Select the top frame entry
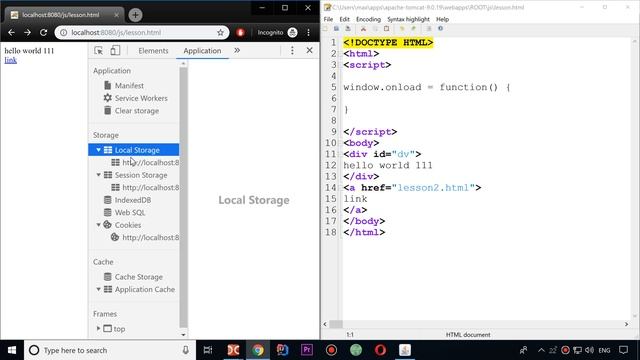 [x=119, y=329]
